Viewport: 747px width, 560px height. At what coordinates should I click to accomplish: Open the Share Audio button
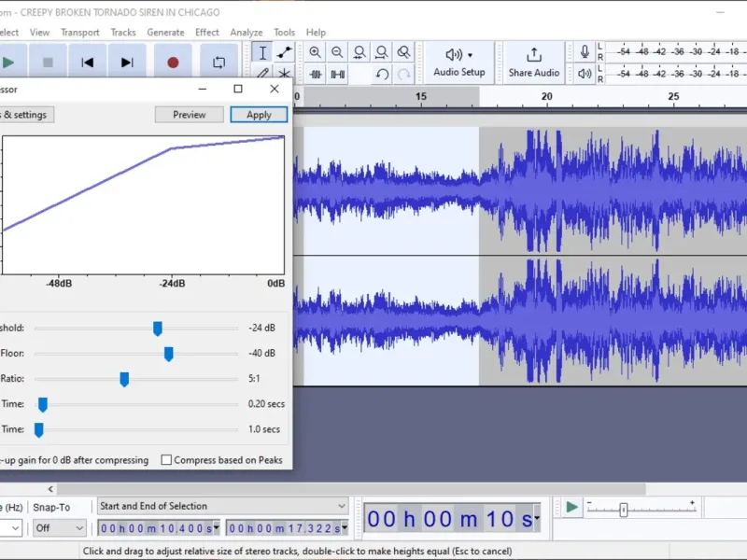coord(533,63)
